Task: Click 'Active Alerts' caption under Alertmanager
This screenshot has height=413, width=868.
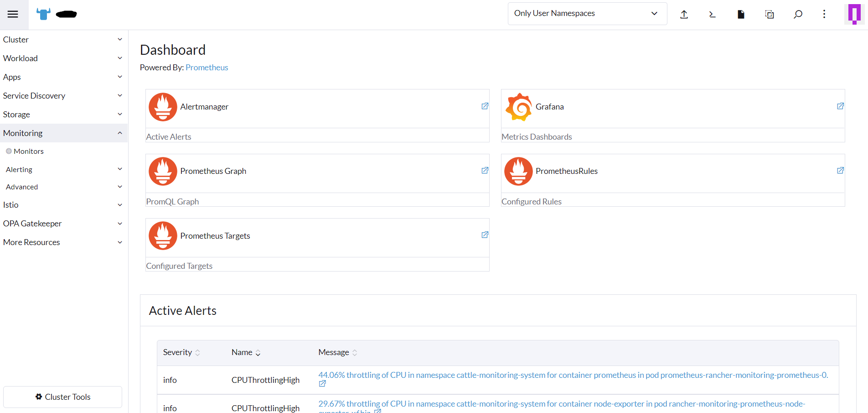Action: [169, 137]
